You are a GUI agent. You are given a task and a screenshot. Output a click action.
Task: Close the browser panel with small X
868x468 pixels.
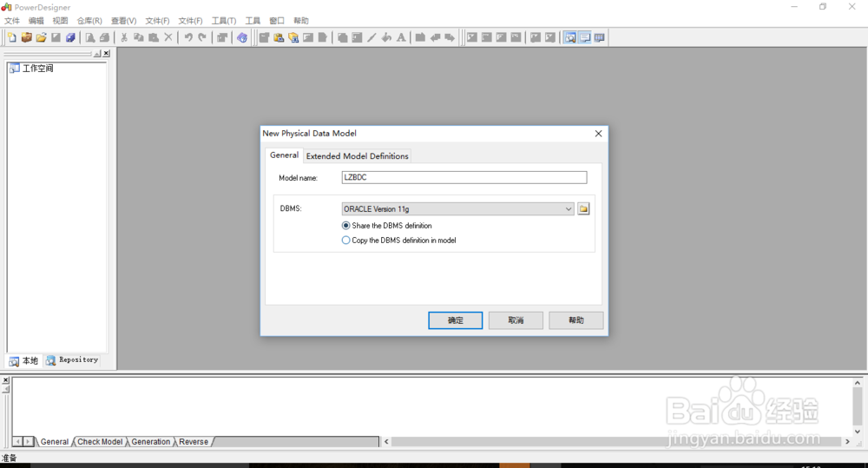pos(106,54)
